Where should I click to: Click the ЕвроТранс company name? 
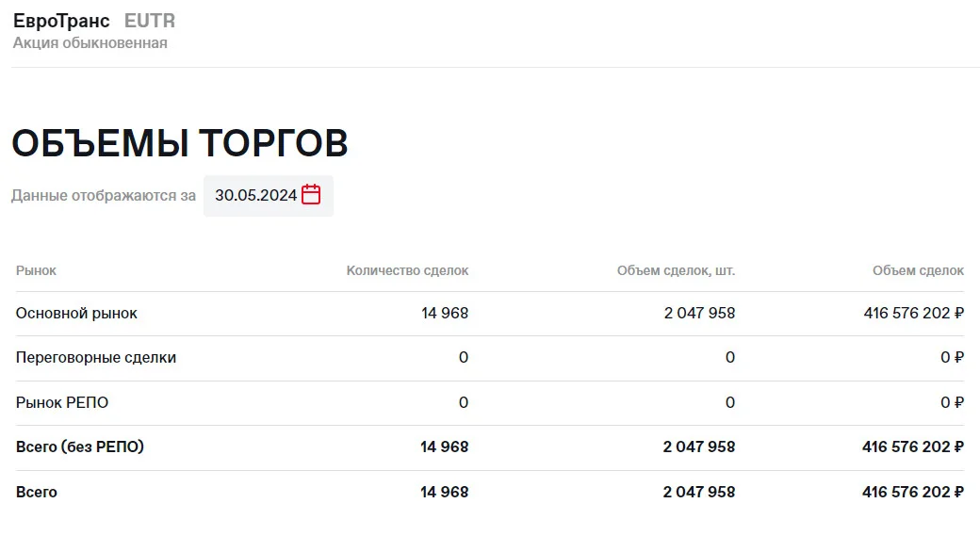click(61, 21)
